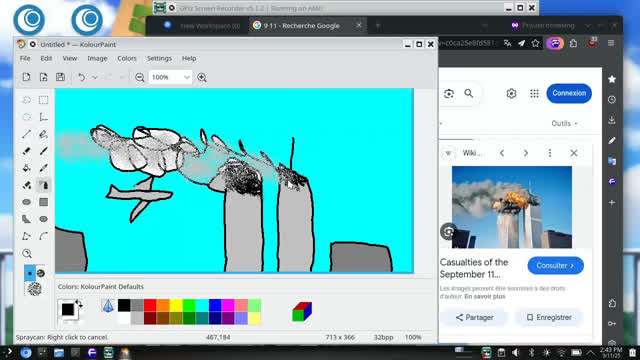
Task: Open Google apps grid
Action: coord(534,93)
